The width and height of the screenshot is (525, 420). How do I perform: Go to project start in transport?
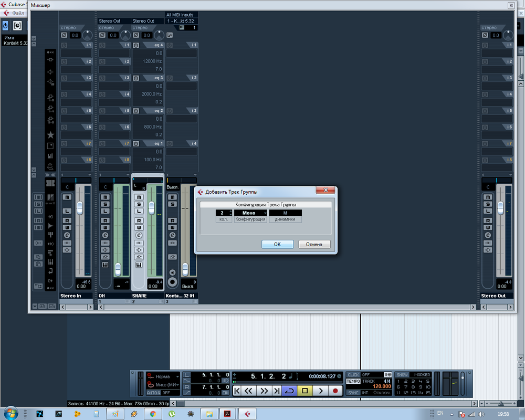[x=237, y=391]
